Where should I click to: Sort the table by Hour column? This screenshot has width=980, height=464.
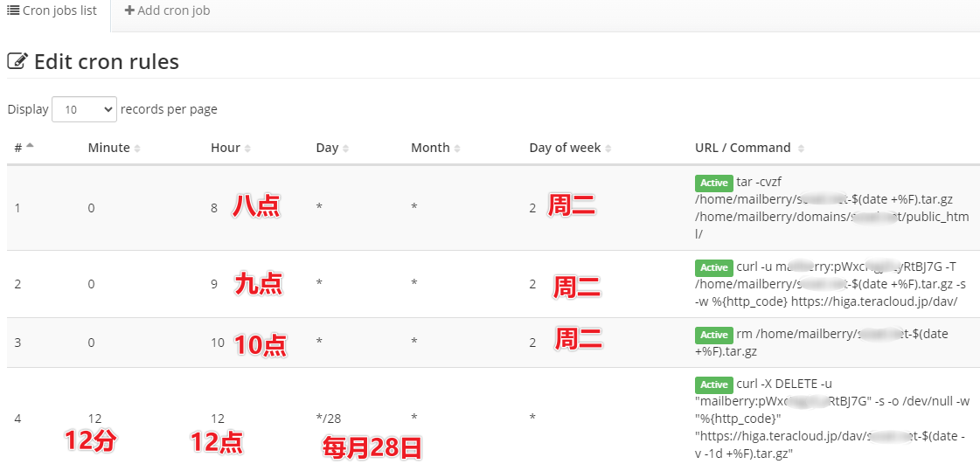(x=231, y=148)
